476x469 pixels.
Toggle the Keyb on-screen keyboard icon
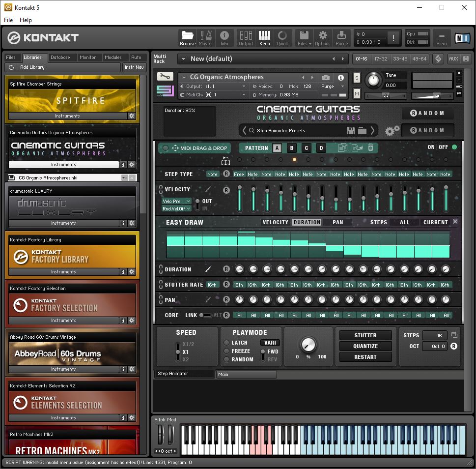[264, 38]
